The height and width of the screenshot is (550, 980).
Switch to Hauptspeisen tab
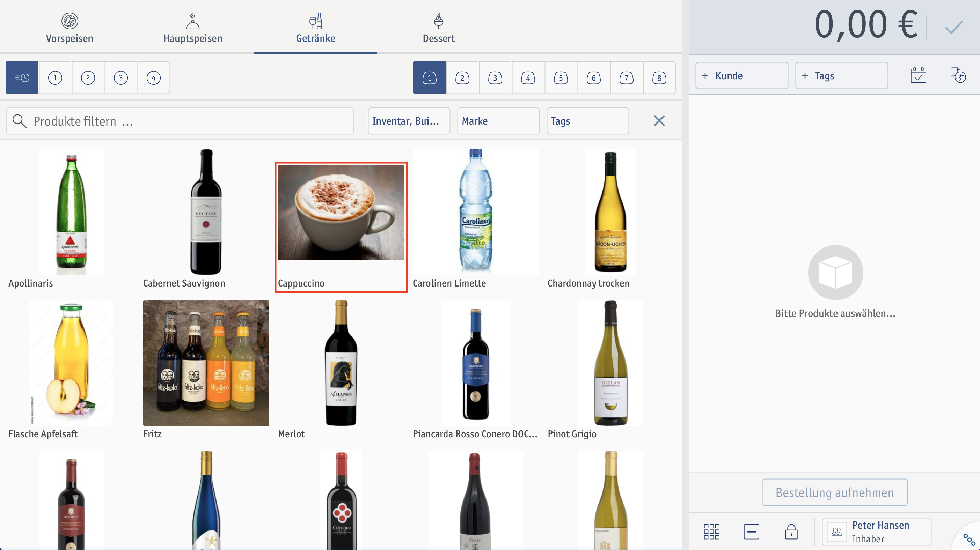point(192,27)
